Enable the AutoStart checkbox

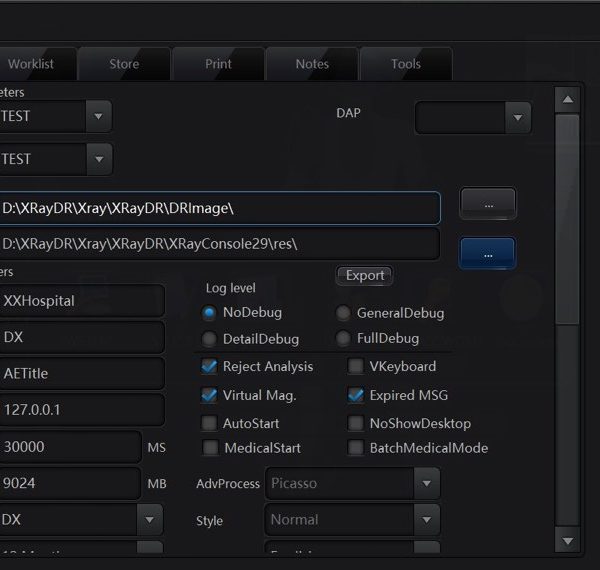209,423
